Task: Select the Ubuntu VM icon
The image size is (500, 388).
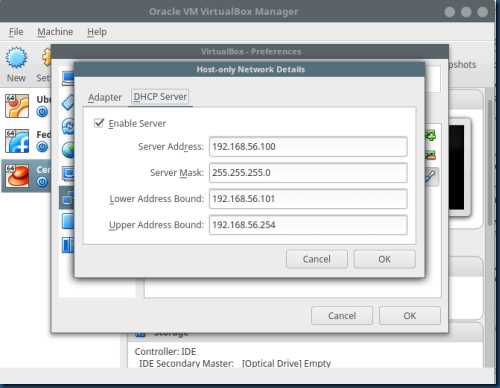Action: pyautogui.click(x=17, y=106)
